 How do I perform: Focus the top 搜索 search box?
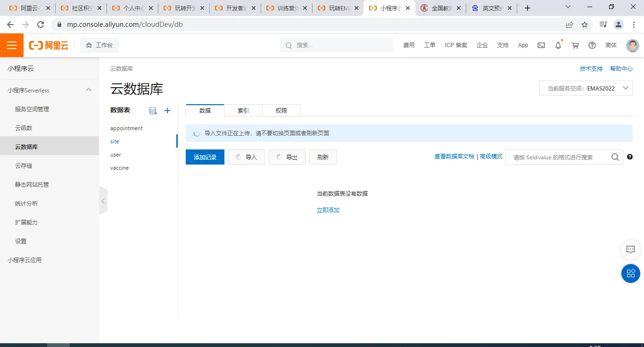(x=337, y=45)
